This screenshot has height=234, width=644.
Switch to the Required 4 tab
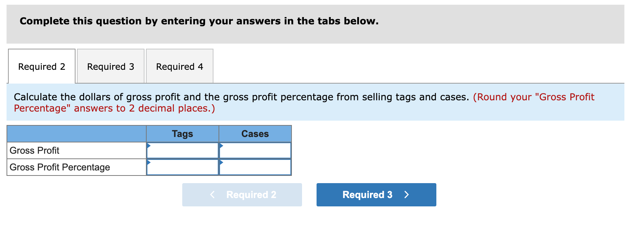(x=179, y=66)
